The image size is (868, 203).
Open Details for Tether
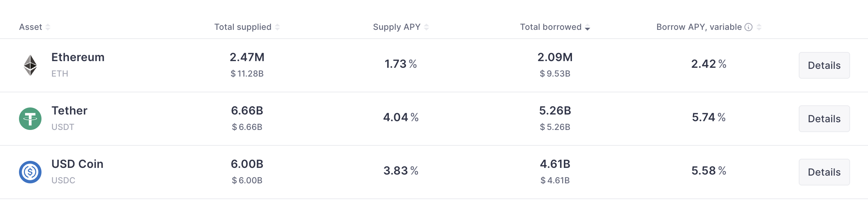(824, 119)
